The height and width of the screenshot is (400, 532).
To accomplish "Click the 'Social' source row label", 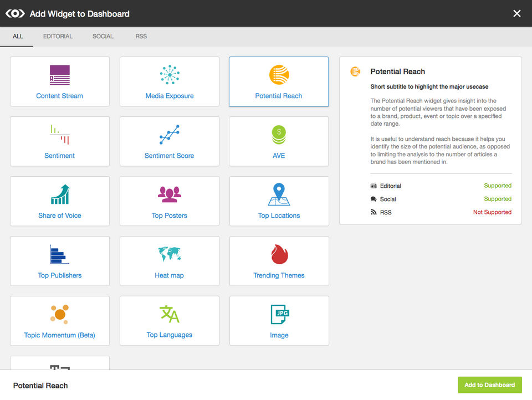I will click(x=388, y=199).
